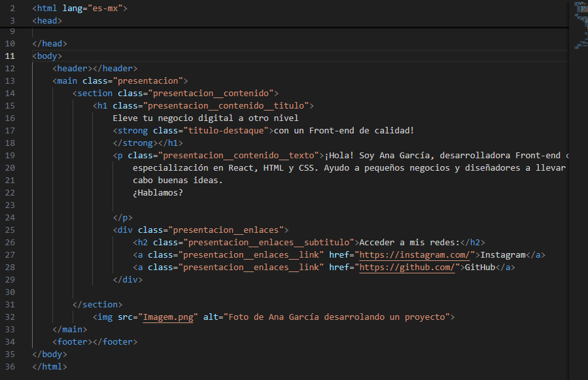
Task: Click the closing </div> tag
Action: coord(128,279)
